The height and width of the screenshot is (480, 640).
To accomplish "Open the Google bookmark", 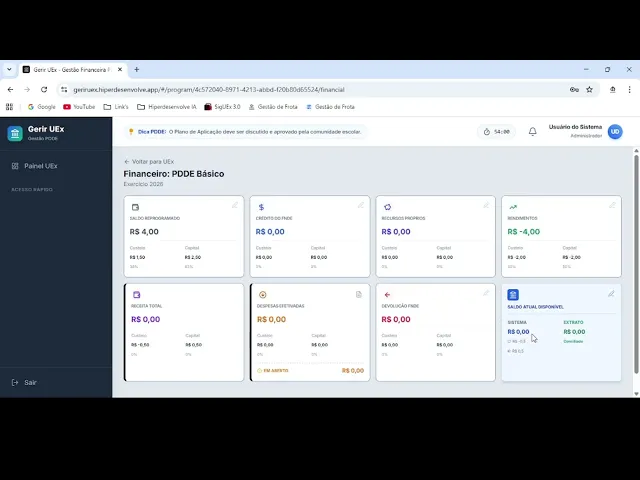I will 42,107.
